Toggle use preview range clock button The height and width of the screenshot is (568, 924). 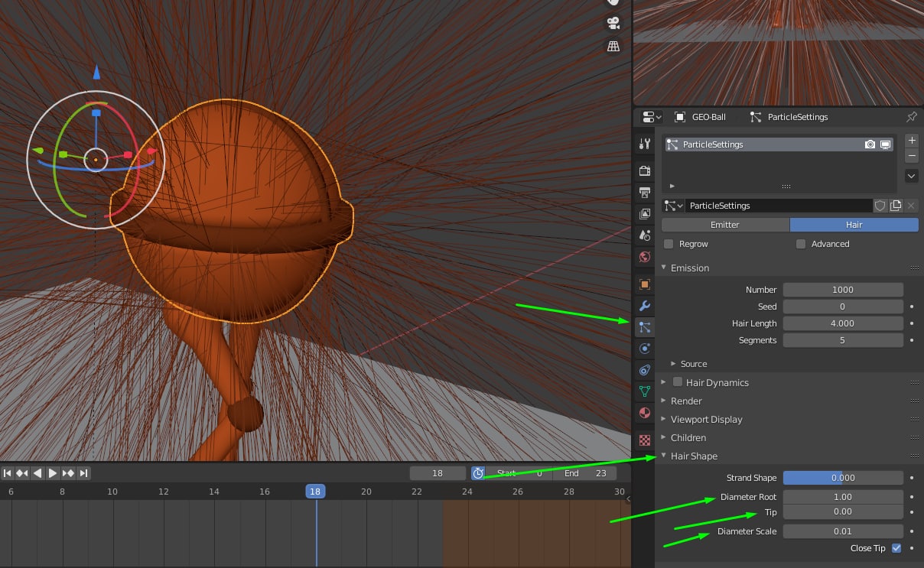pyautogui.click(x=478, y=473)
